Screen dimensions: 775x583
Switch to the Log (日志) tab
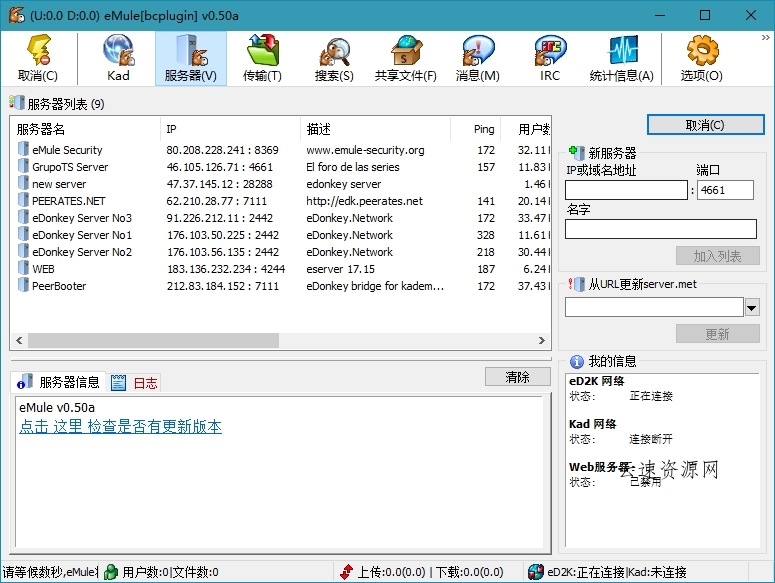[134, 382]
